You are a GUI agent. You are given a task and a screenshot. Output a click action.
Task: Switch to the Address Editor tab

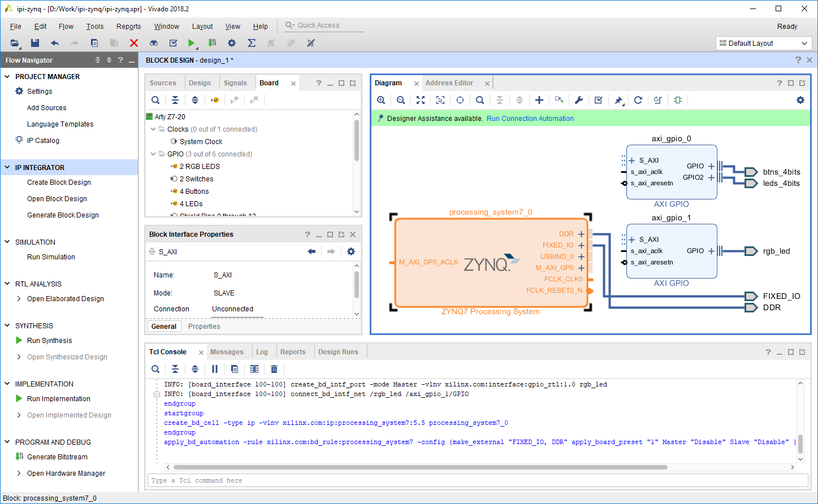449,83
